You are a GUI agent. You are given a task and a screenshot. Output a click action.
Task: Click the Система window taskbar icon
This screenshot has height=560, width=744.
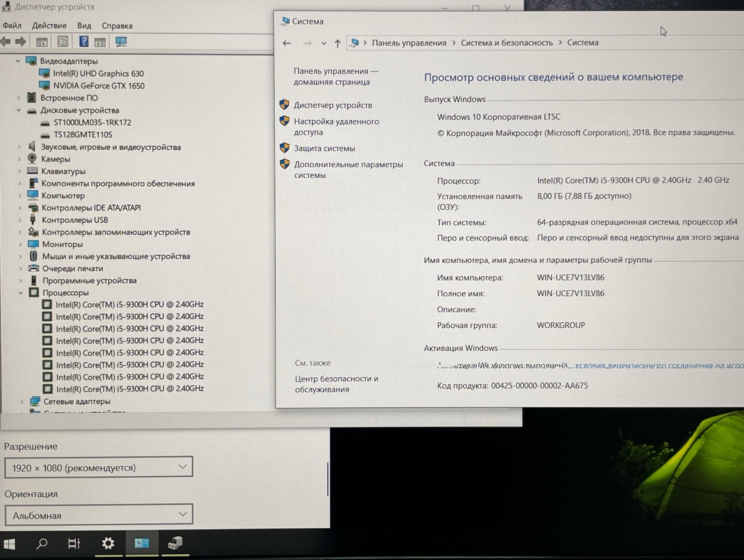(142, 543)
